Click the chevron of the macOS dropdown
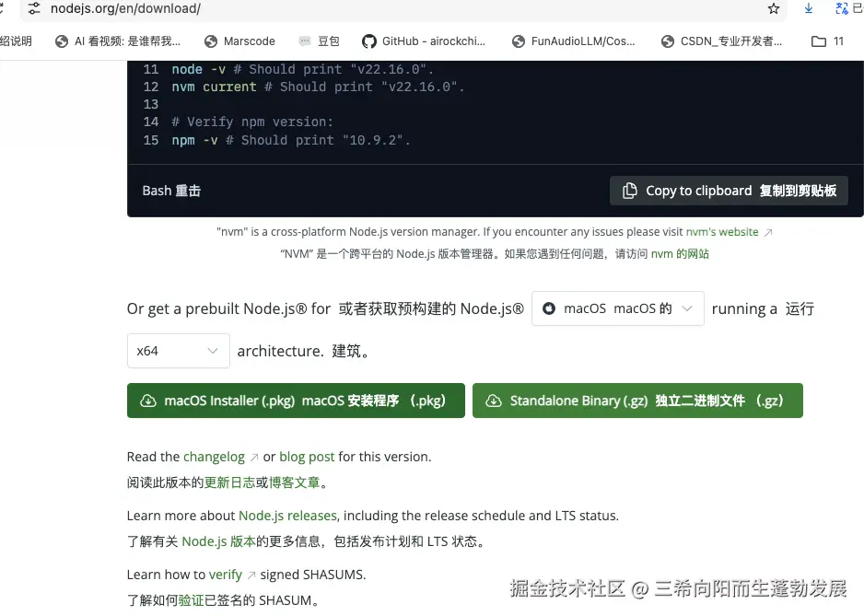 point(687,308)
